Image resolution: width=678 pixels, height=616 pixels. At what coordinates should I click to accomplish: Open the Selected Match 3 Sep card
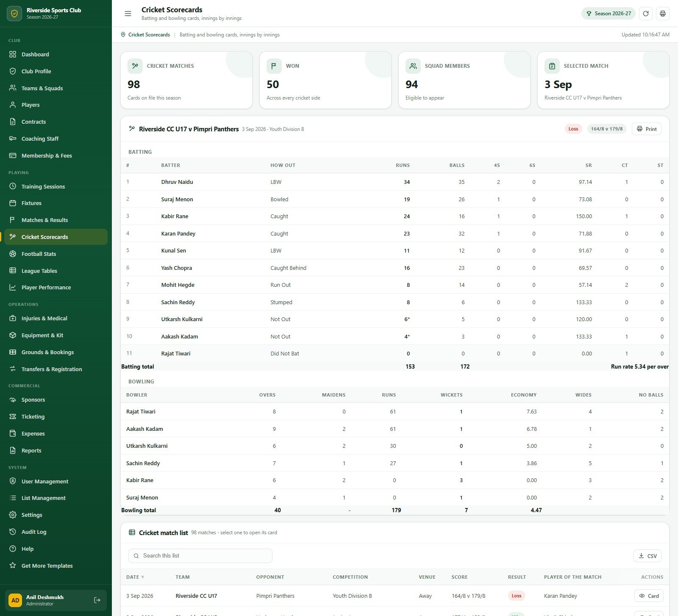coord(603,80)
